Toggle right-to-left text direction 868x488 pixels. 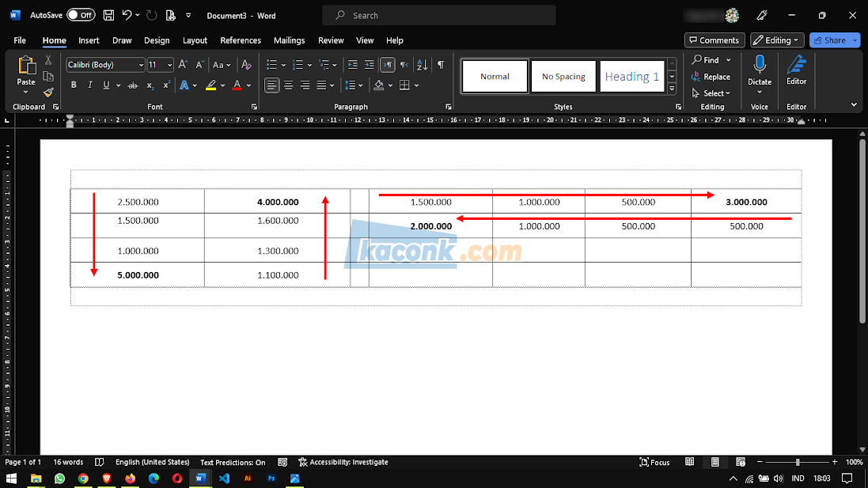click(404, 65)
